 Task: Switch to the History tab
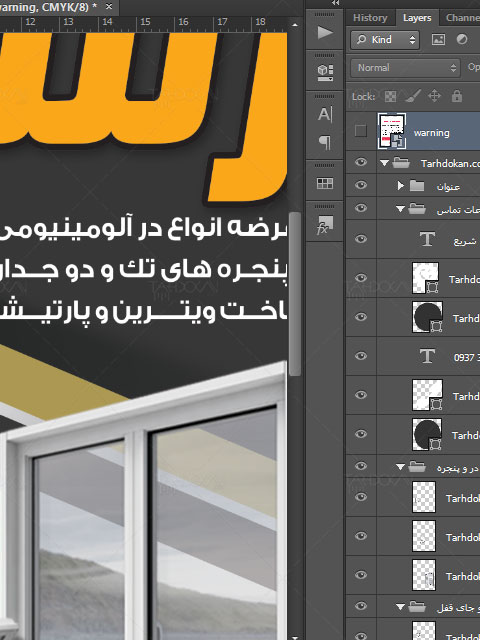tap(370, 18)
